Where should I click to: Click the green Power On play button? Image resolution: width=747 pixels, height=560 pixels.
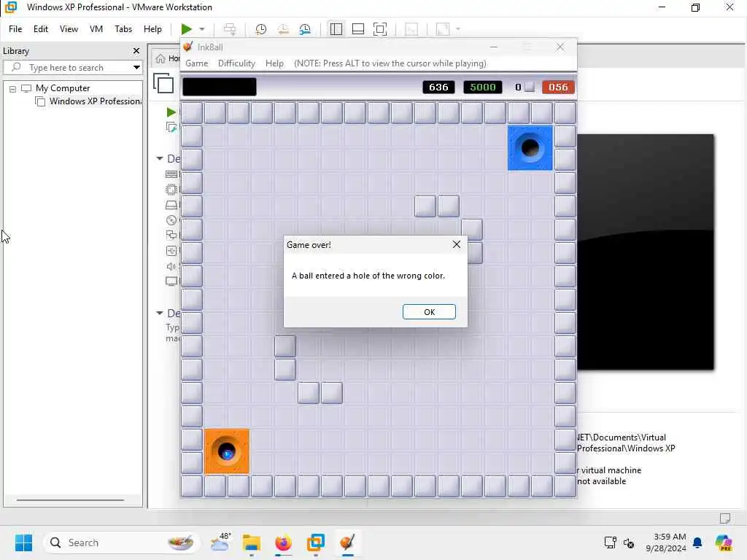[x=186, y=29]
